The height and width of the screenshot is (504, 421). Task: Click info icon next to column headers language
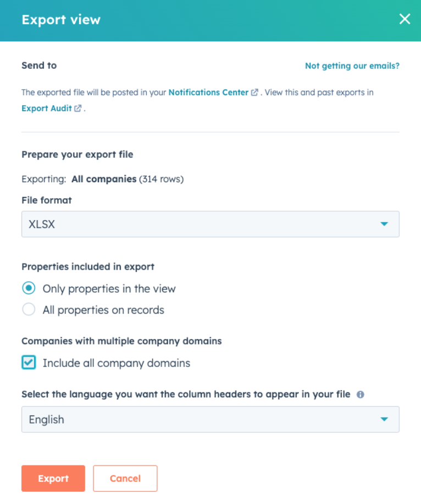tap(361, 395)
